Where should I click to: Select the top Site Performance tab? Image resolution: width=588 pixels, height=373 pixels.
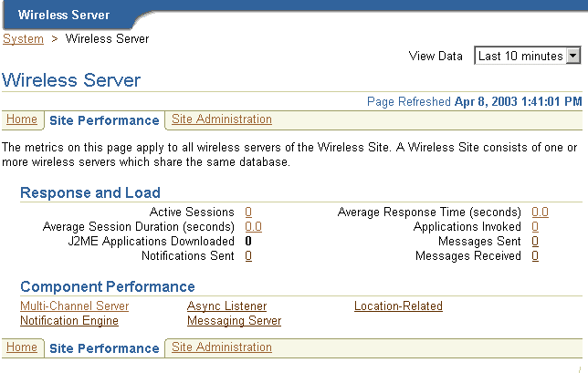[x=104, y=120]
